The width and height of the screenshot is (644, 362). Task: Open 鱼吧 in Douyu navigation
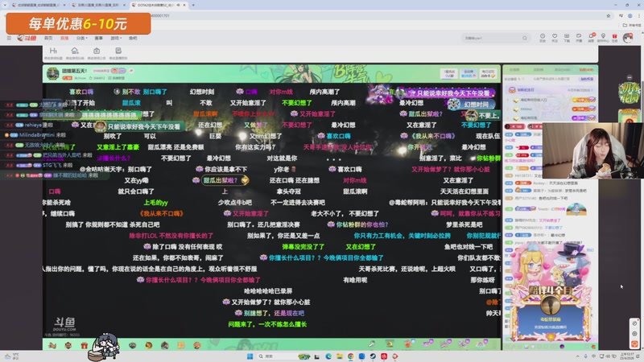(133, 38)
